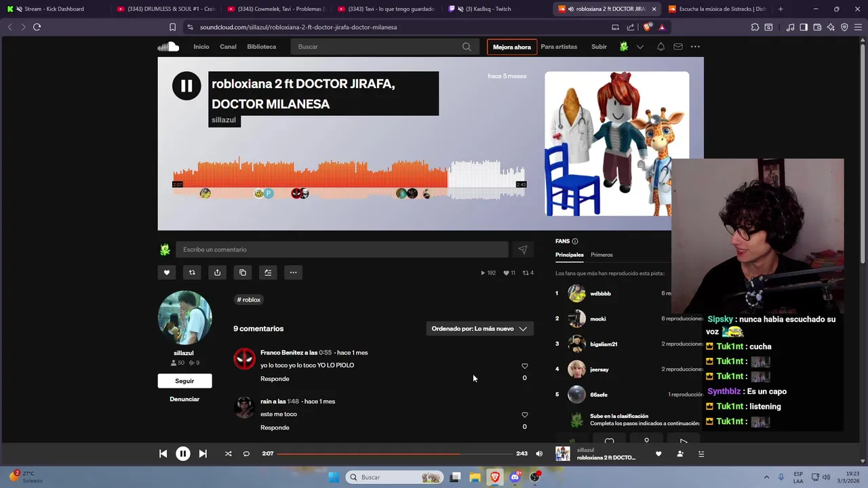Click the fans info icon
This screenshot has height=488, width=868.
pos(575,241)
